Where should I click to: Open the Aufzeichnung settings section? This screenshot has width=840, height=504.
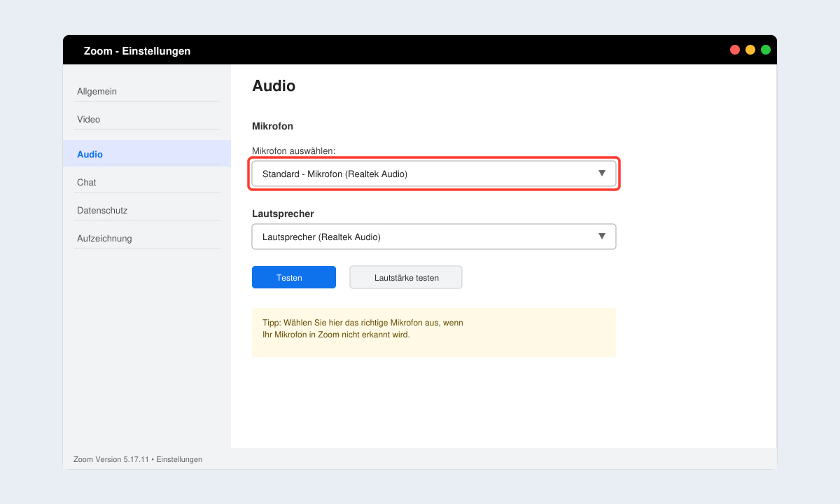(147, 239)
